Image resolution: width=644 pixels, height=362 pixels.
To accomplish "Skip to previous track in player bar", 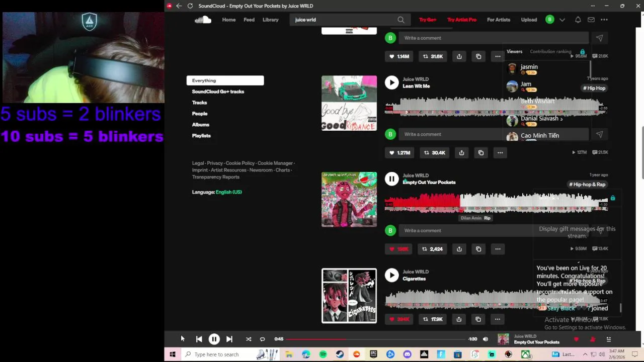I will click(x=199, y=339).
